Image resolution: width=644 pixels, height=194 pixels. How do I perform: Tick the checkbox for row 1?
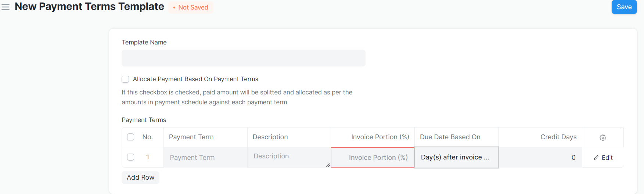coord(130,157)
